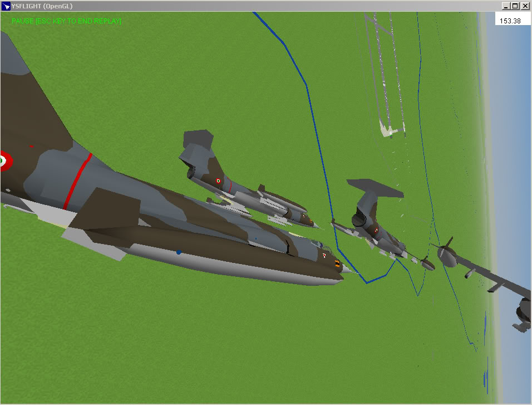Close the YSFLIGHT window
Image resolution: width=532 pixels, height=405 pixels.
[x=525, y=6]
